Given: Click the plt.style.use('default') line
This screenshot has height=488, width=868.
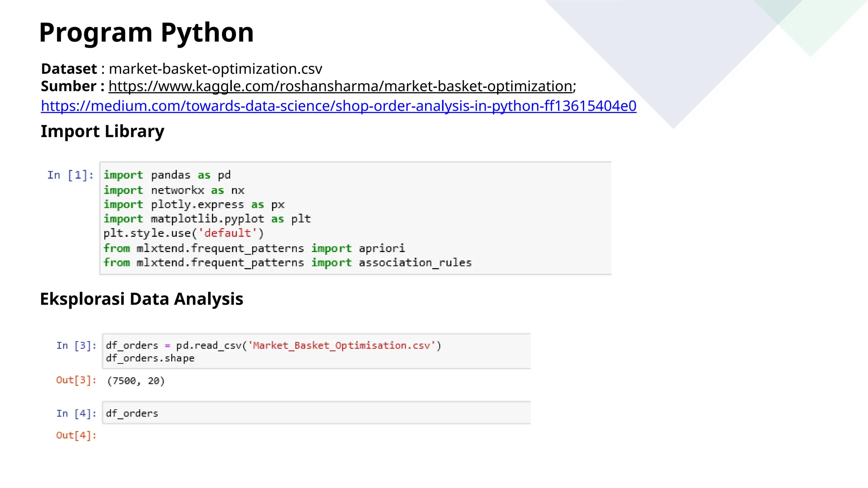Looking at the screenshot, I should coord(184,233).
